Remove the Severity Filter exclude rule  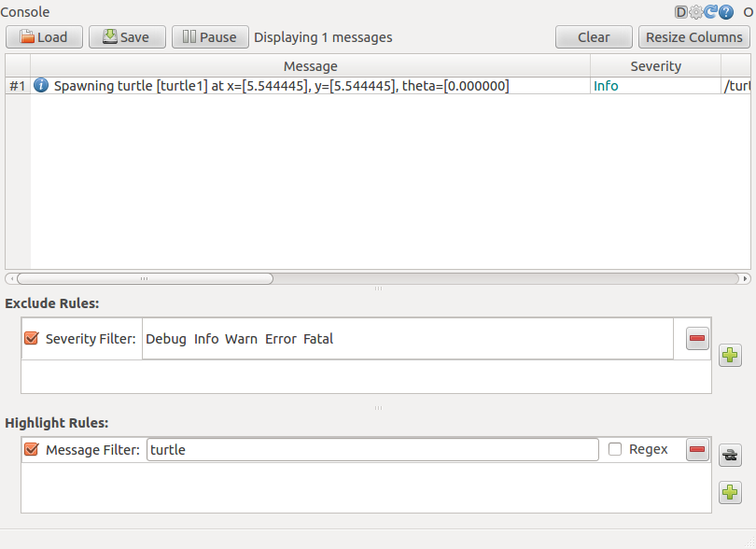pos(697,339)
